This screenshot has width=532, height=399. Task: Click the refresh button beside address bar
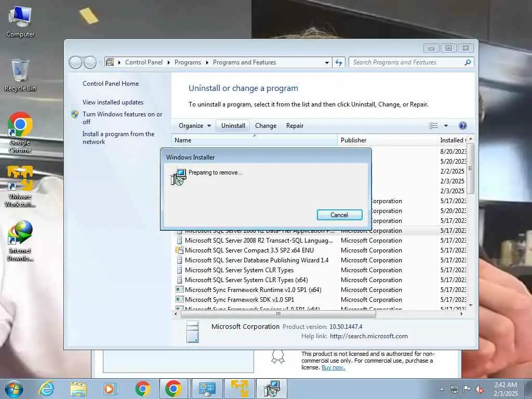(x=339, y=62)
